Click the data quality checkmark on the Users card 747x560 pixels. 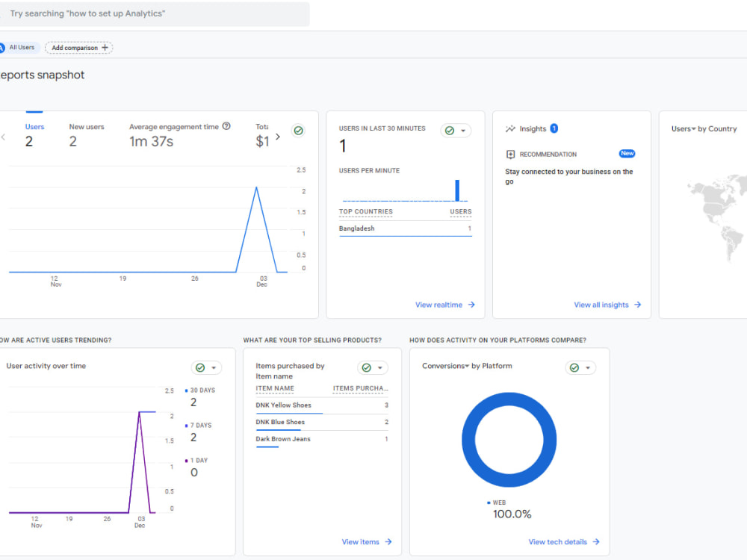[x=298, y=130]
